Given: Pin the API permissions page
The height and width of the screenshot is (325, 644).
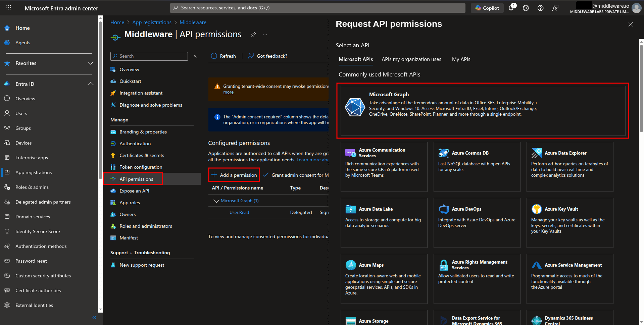Looking at the screenshot, I should click(x=253, y=34).
